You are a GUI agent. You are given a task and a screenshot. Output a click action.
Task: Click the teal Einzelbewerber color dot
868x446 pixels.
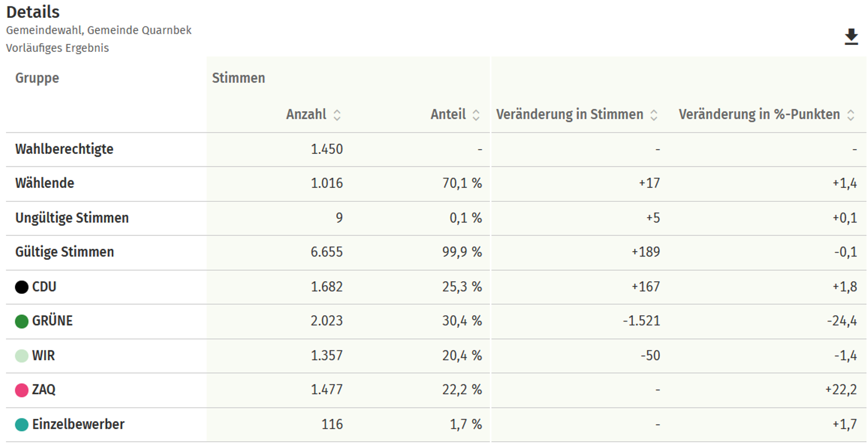(x=22, y=424)
